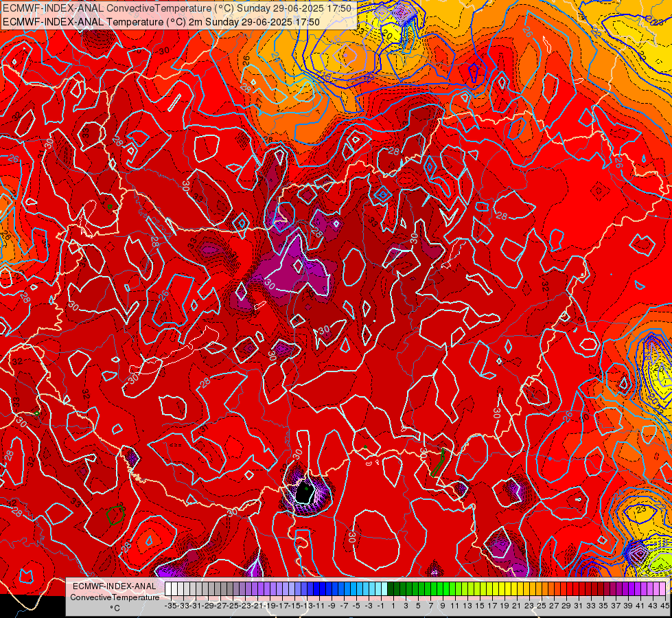Click the '19' legend scale value

tap(505, 606)
